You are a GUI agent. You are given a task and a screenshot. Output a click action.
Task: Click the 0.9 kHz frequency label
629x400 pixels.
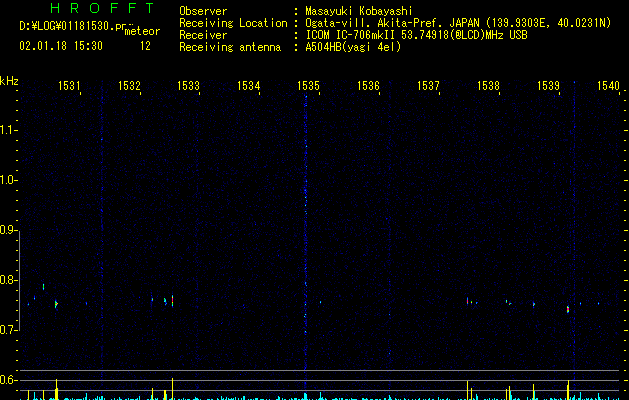[x=8, y=230]
